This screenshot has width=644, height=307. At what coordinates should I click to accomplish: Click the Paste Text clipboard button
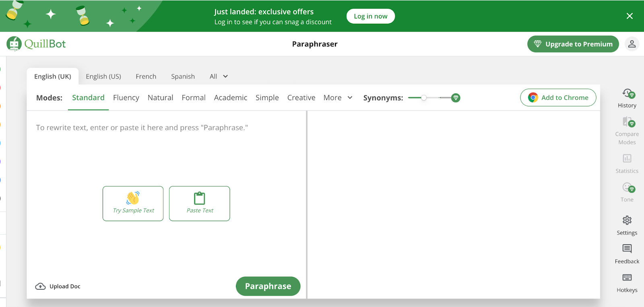200,204
